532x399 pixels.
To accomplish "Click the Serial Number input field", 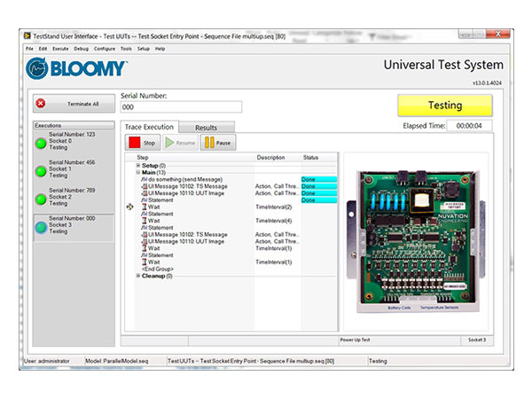I will (181, 107).
